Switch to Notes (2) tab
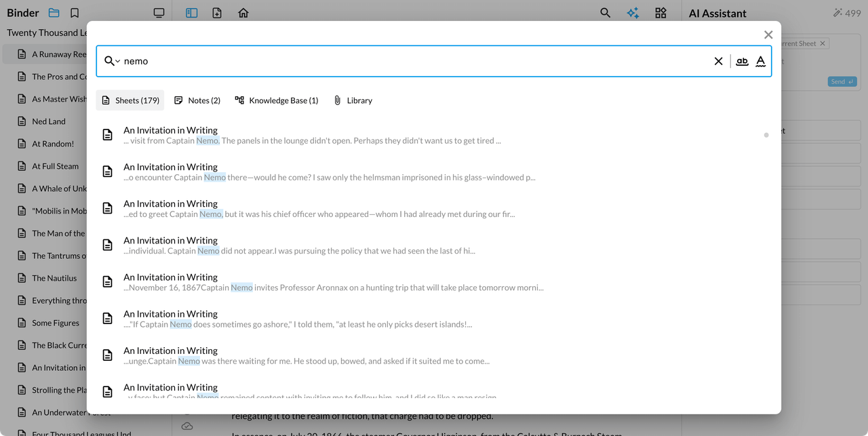This screenshot has height=436, width=868. coord(197,100)
